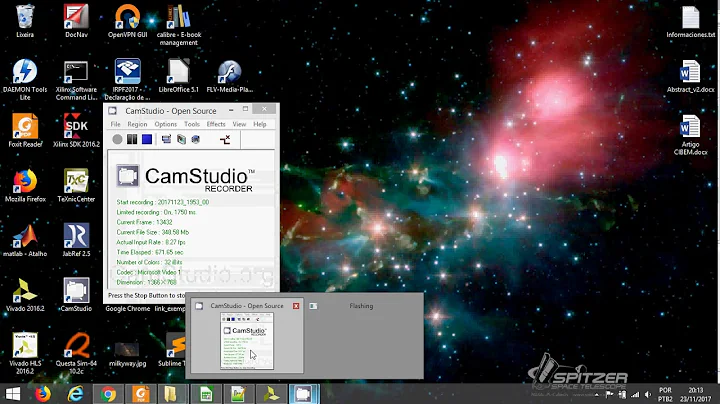Select the DocNav desktop shortcut

76,21
